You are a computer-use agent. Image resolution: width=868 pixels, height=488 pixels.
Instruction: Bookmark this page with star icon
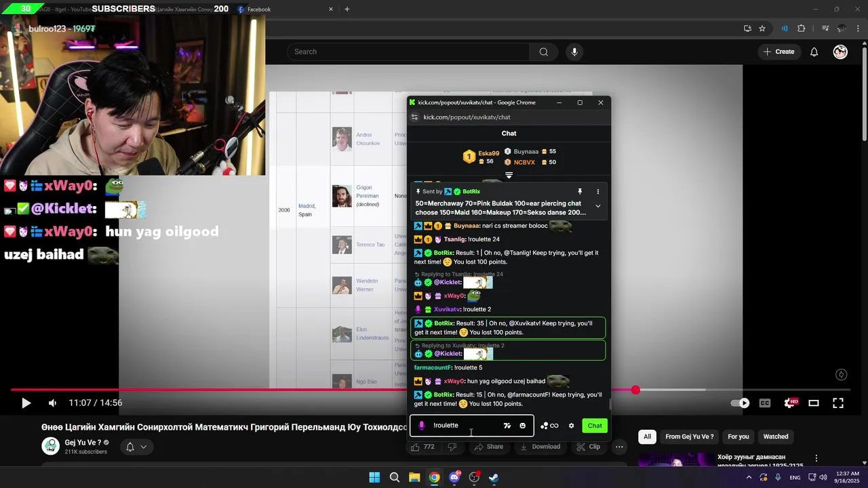point(762,28)
